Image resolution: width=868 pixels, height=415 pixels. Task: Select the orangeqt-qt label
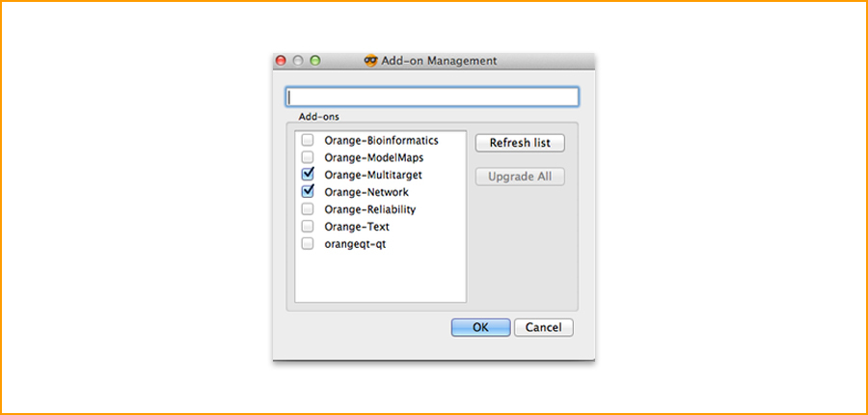click(x=355, y=244)
